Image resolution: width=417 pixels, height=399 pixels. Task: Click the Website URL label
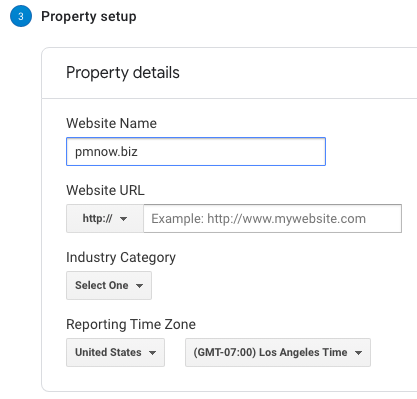(105, 190)
